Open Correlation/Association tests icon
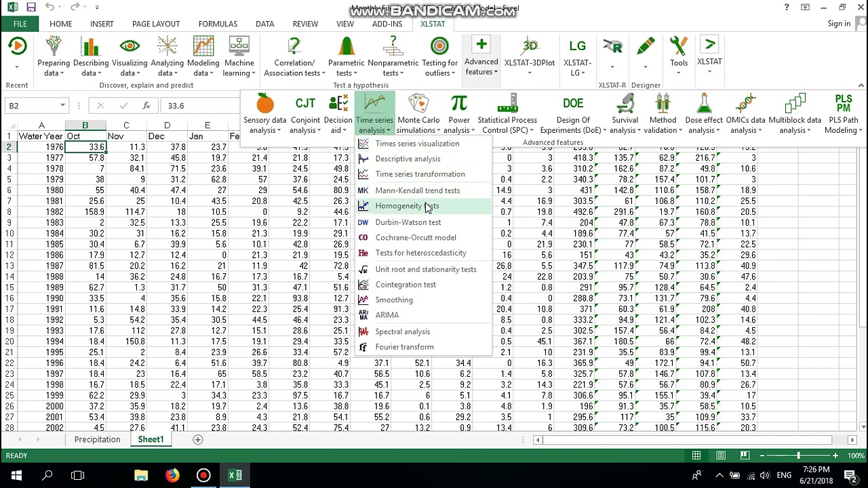This screenshot has width=868, height=488. pos(294,46)
